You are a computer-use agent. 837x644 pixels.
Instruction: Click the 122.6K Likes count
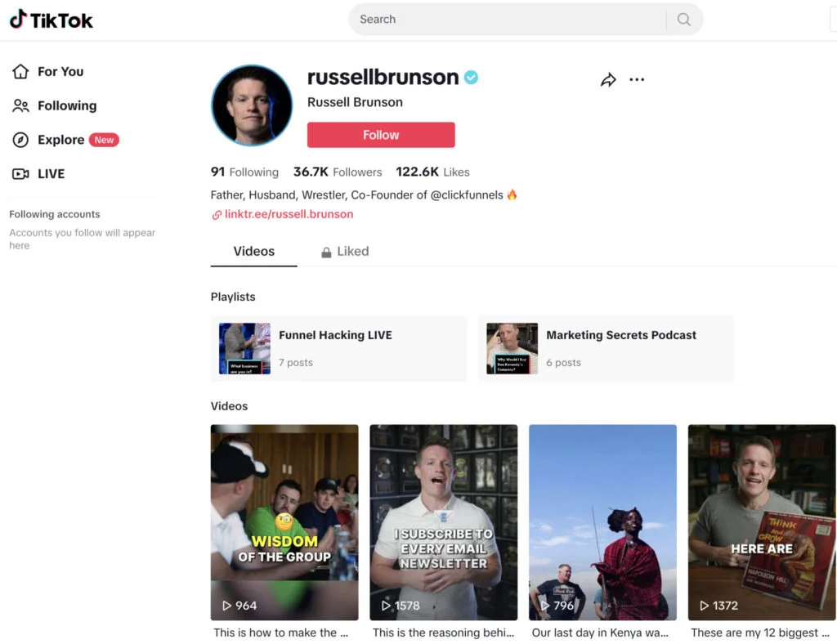point(432,172)
